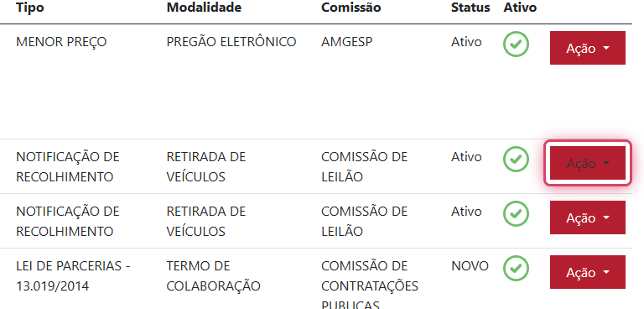Image resolution: width=644 pixels, height=309 pixels.
Task: Click the PREGÃO ELETRÔNICO modality text
Action: [x=231, y=42]
